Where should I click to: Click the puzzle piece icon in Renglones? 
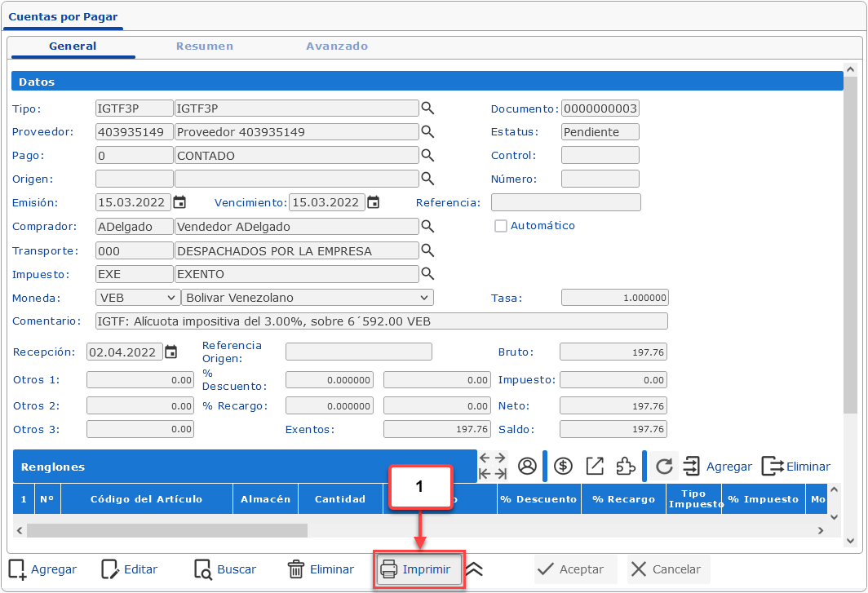(x=625, y=467)
